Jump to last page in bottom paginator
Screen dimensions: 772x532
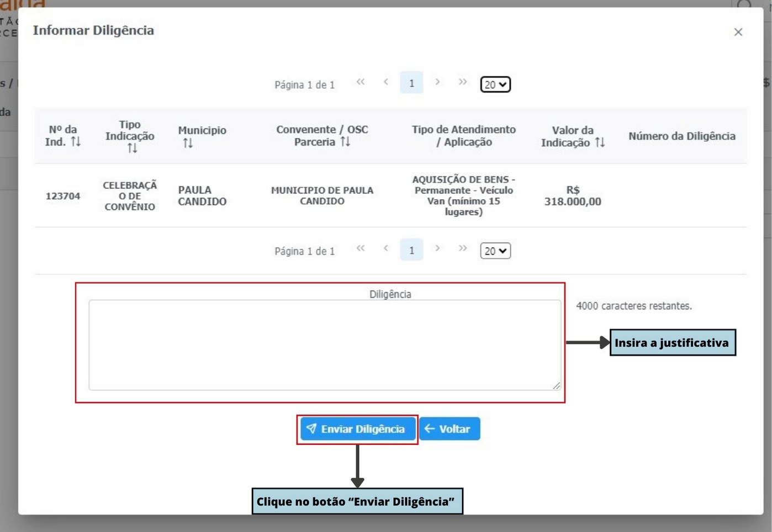(x=463, y=248)
